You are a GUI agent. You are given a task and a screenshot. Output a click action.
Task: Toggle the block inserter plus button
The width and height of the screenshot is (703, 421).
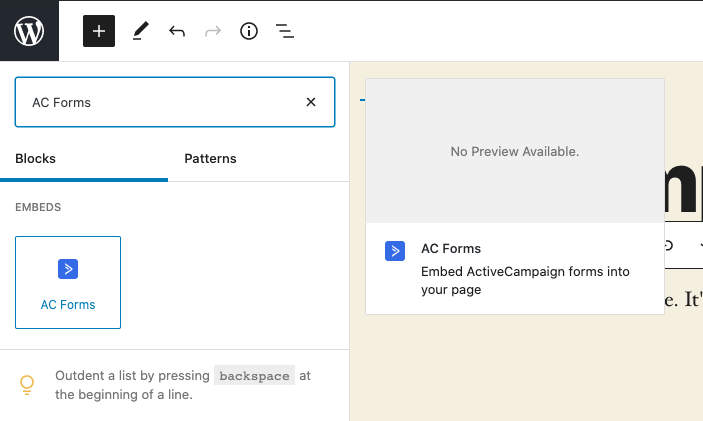coord(99,31)
